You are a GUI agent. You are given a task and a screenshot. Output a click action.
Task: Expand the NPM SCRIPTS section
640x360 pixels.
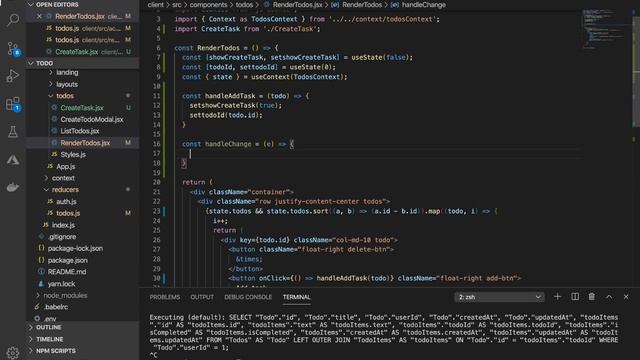coord(56,351)
